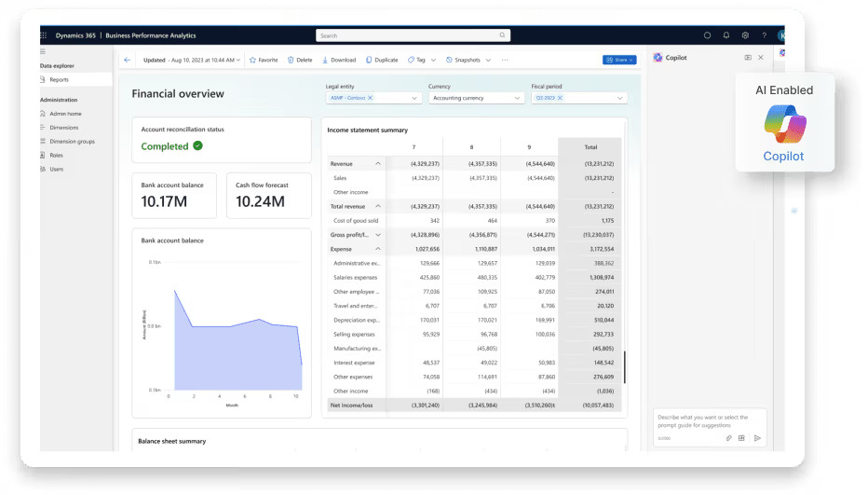Open the Copilot prompt guide icon
This screenshot has width=868, height=495.
click(x=741, y=437)
